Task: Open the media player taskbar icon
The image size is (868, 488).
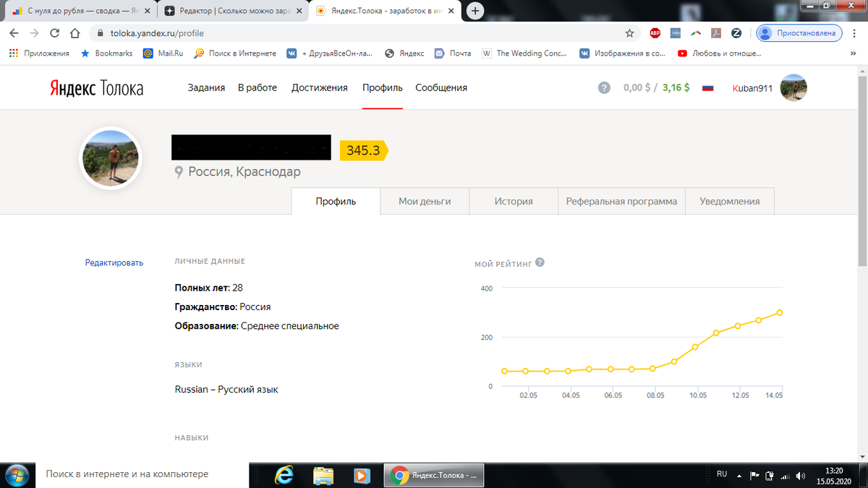Action: click(x=360, y=475)
